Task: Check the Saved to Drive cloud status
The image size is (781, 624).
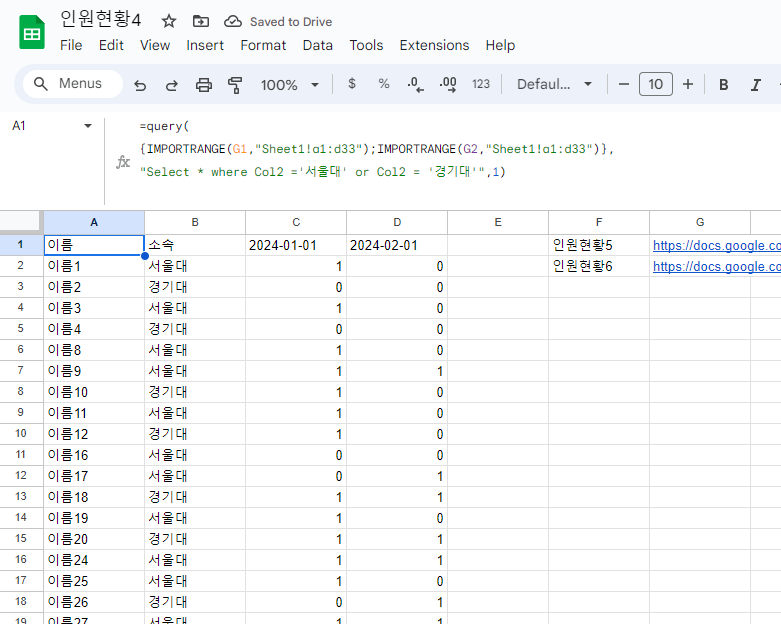Action: (x=233, y=21)
